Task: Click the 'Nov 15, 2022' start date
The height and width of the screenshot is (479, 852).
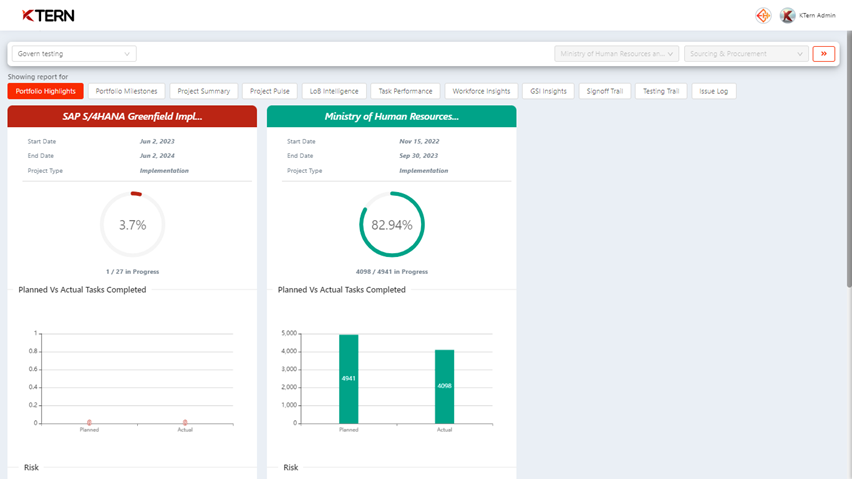Action: tap(419, 141)
